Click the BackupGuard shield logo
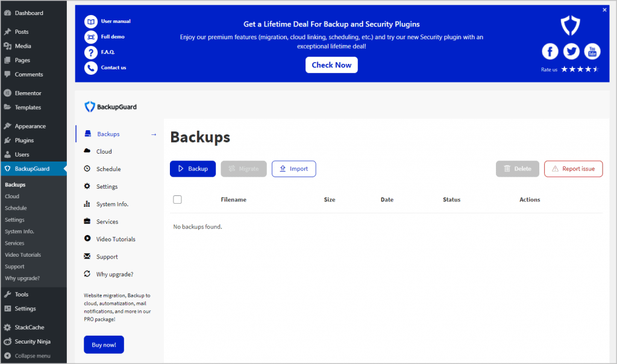Screen dimensions: 617x364 90,107
